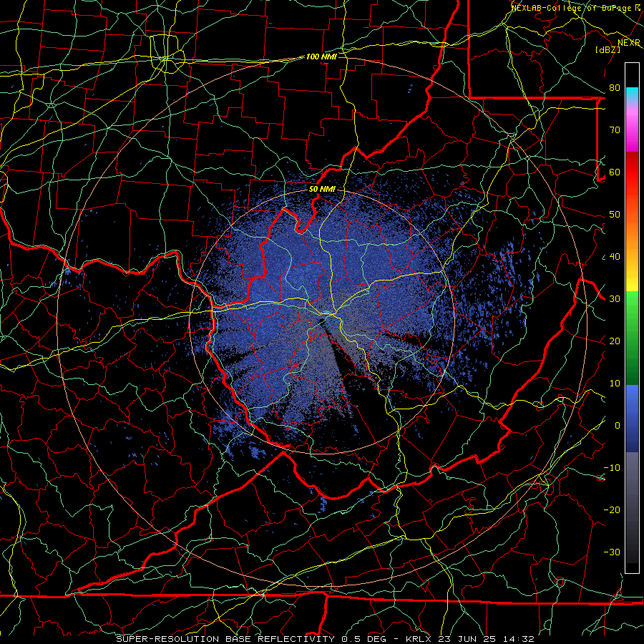Click the 14:32 timestamp
Image resolution: width=644 pixels, height=644 pixels.
[x=517, y=639]
